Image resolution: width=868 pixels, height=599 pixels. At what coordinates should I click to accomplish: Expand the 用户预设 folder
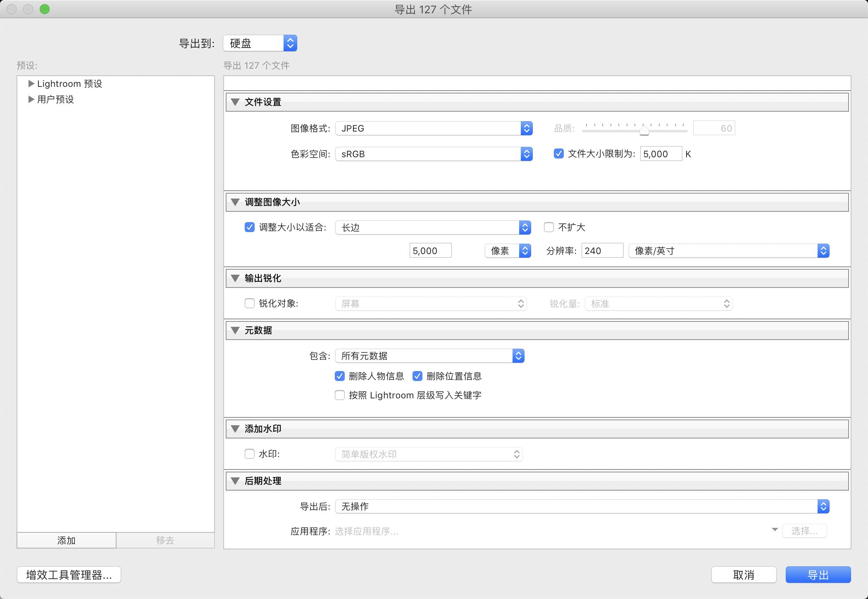[x=31, y=99]
